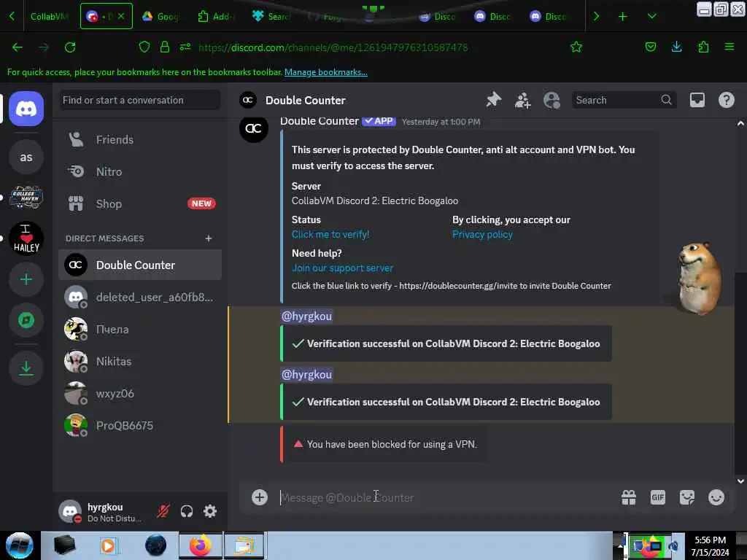
Task: Open the Nitro menu item
Action: pyautogui.click(x=140, y=171)
